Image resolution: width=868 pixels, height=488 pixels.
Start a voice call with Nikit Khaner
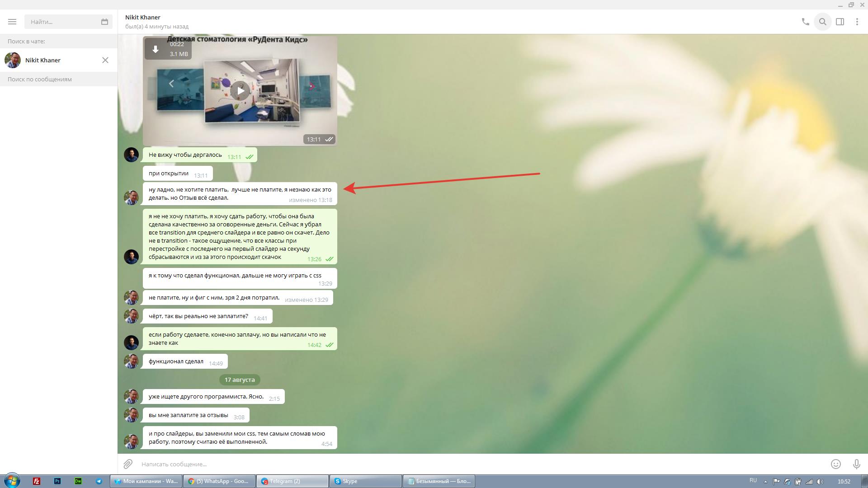point(805,22)
